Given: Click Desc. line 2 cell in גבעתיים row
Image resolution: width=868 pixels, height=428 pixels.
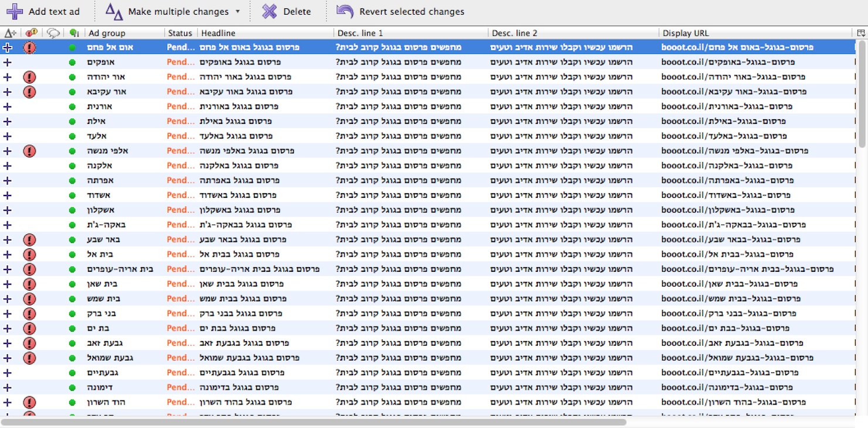Looking at the screenshot, I should (561, 373).
